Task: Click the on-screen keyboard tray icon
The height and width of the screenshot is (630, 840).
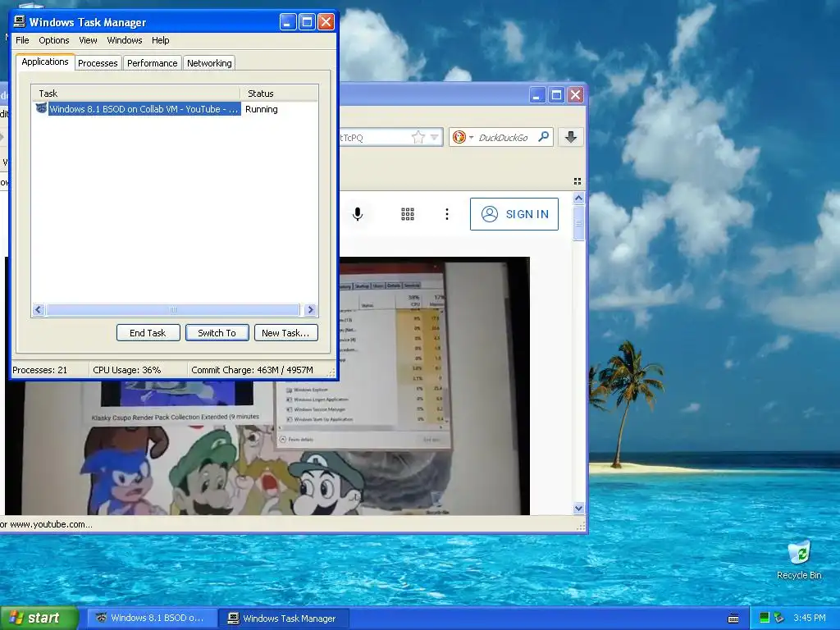Action: click(x=733, y=619)
